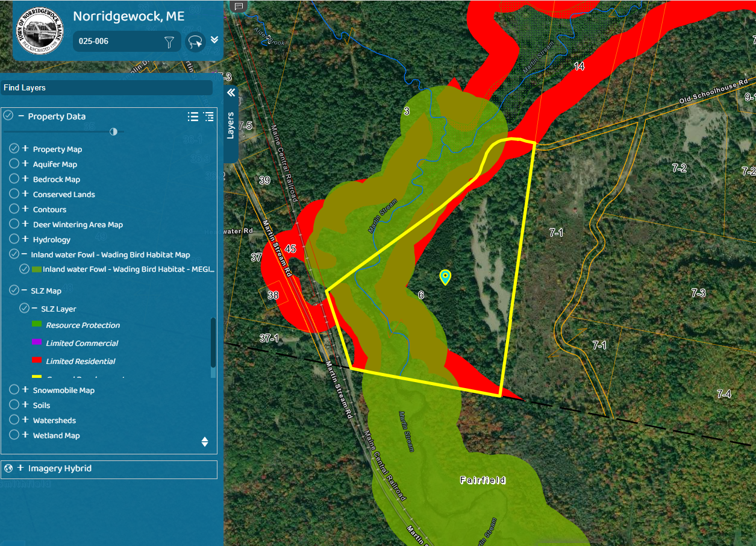The width and height of the screenshot is (756, 546).
Task: Show Property Data legend list icon
Action: 208,116
